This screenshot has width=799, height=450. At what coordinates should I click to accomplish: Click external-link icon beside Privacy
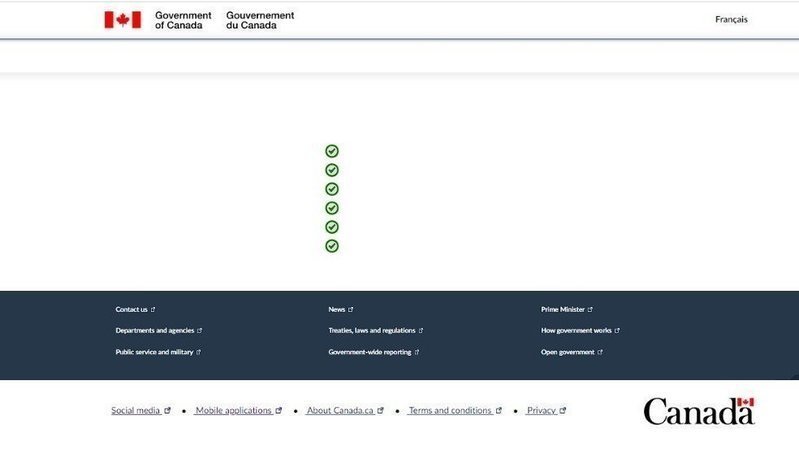pos(563,410)
